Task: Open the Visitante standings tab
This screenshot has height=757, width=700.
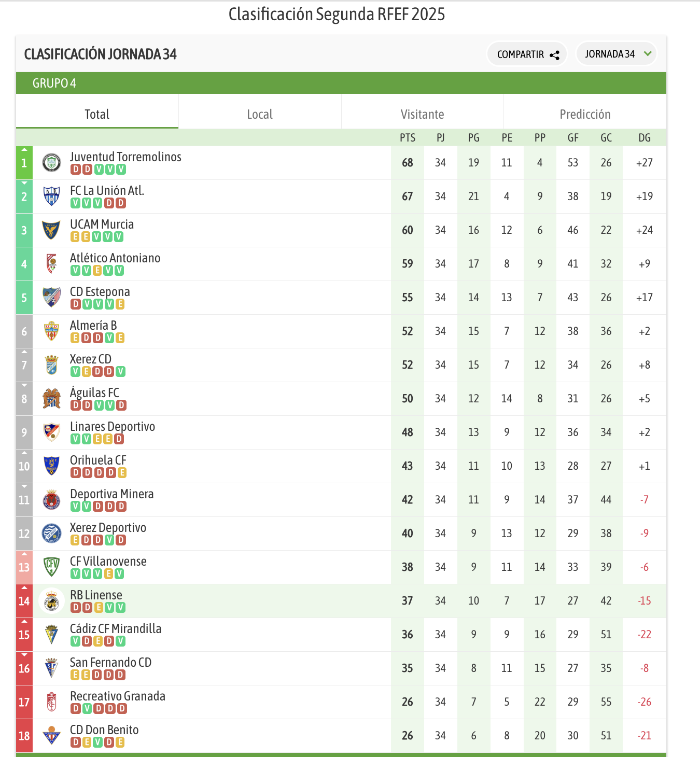Action: coord(422,114)
